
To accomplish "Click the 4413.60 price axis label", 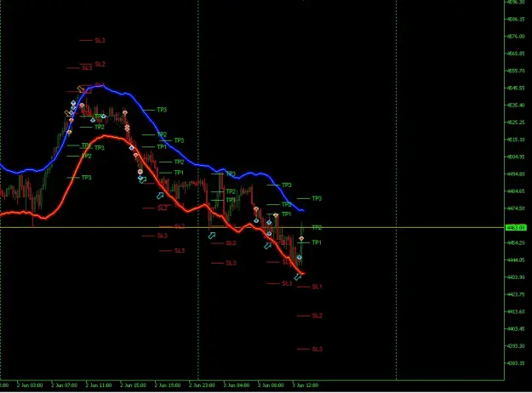I will [x=516, y=311].
